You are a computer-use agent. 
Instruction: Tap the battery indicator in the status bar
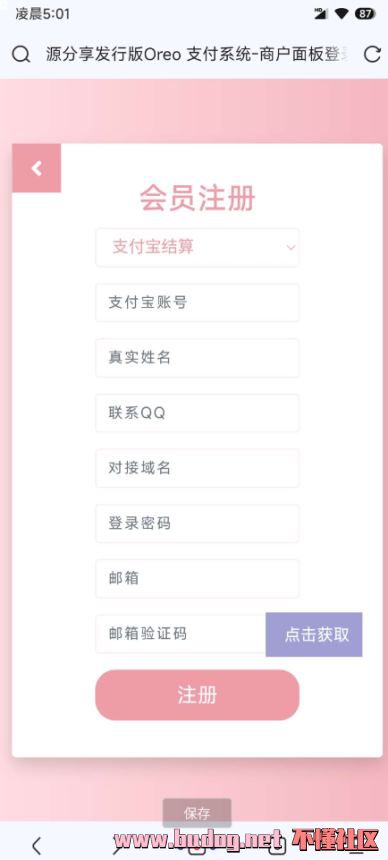[365, 14]
